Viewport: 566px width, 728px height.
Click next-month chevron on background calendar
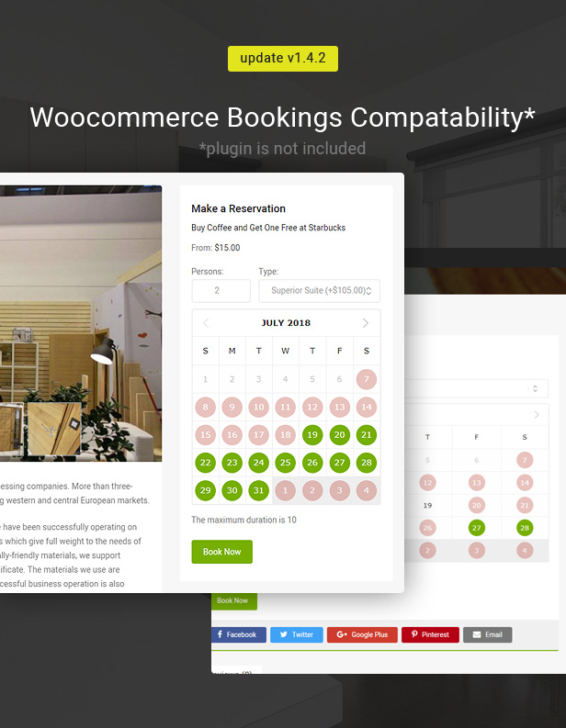(538, 415)
